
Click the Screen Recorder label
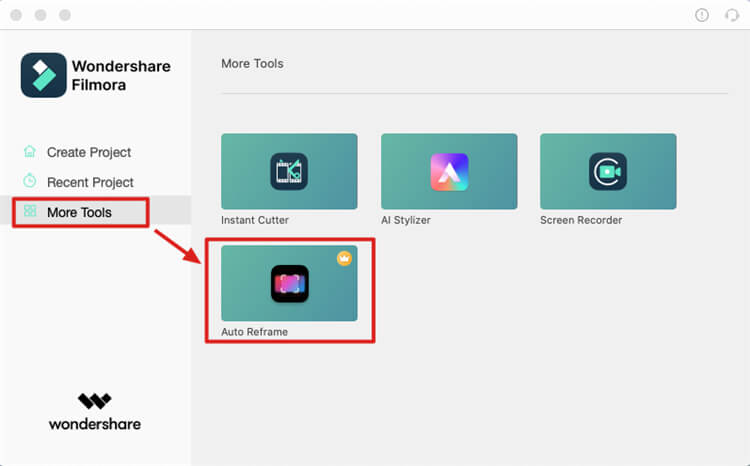[581, 220]
